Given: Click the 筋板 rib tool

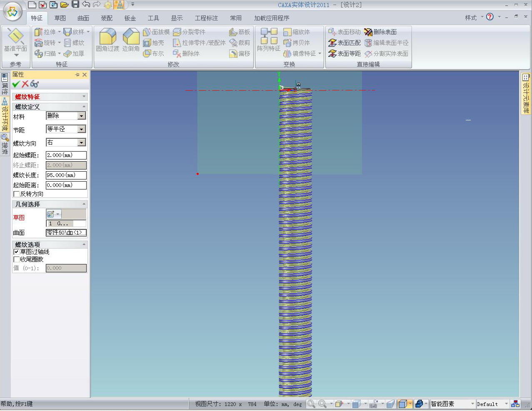Looking at the screenshot, I should click(240, 32).
